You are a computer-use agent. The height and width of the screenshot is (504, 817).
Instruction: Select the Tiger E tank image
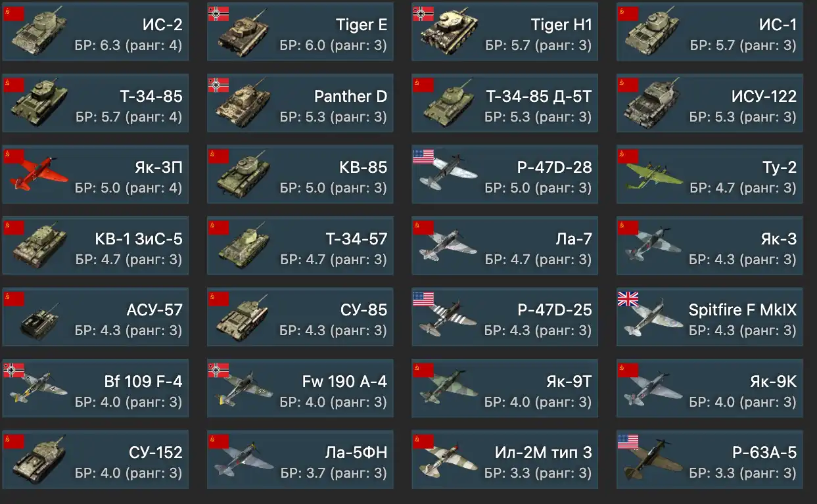click(245, 34)
